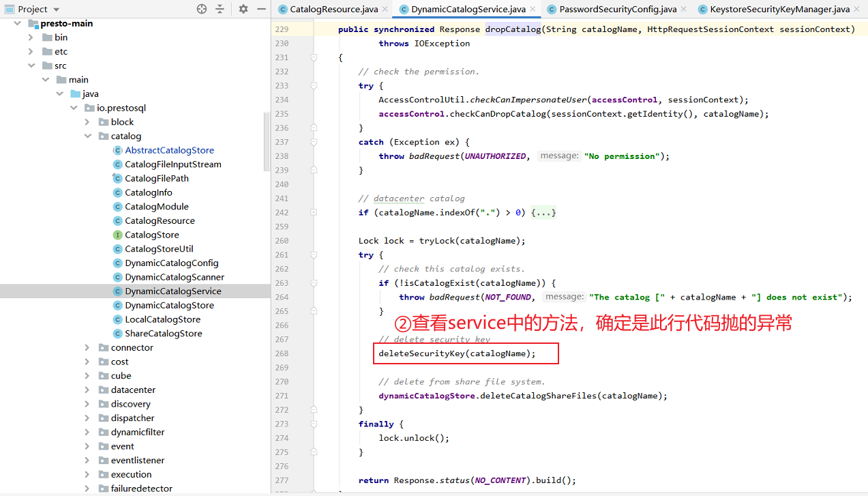Screen dimensions: 868x496
Task: Toggle the gutter marker beside line 272
Action: (x=314, y=409)
